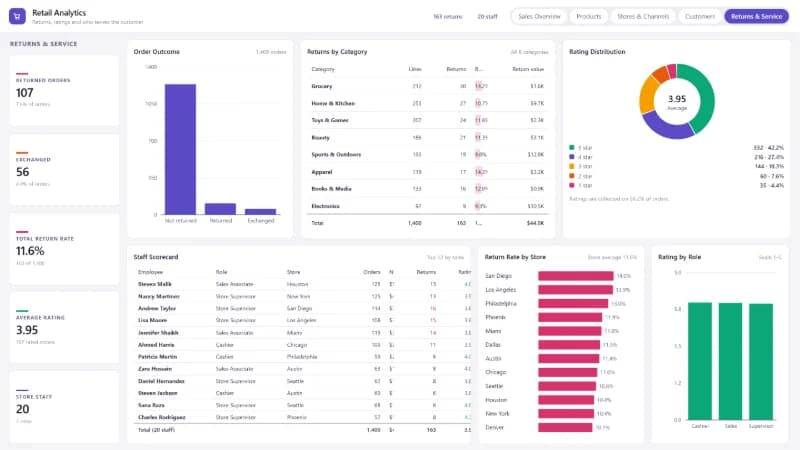The height and width of the screenshot is (450, 800).
Task: Select the Exchanged 56 card
Action: (x=64, y=170)
